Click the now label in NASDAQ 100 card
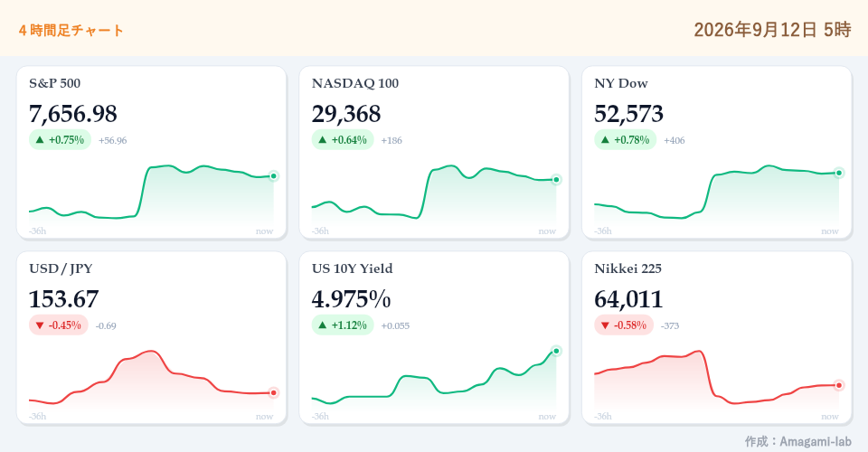The width and height of the screenshot is (868, 452). pyautogui.click(x=547, y=231)
